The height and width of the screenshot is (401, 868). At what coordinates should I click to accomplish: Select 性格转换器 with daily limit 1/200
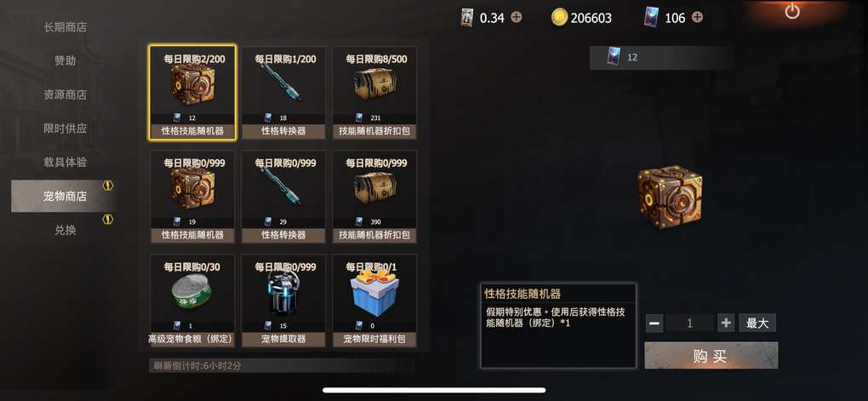pyautogui.click(x=283, y=93)
